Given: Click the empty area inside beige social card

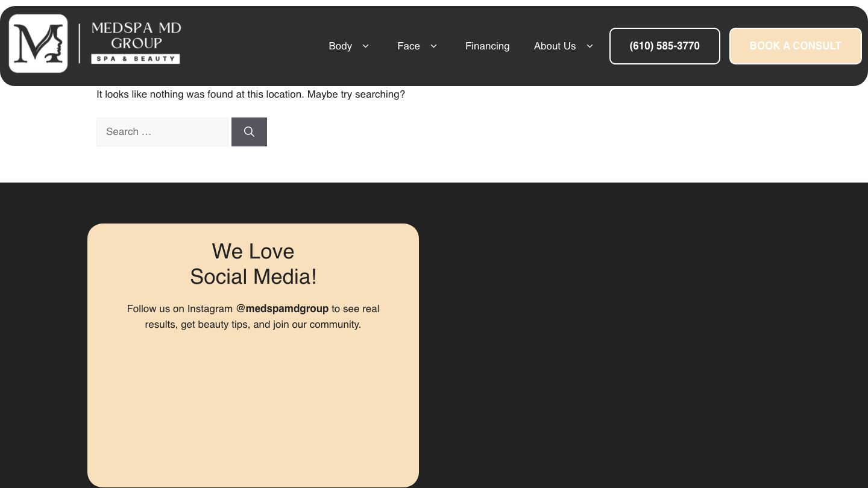Looking at the screenshot, I should pyautogui.click(x=253, y=410).
